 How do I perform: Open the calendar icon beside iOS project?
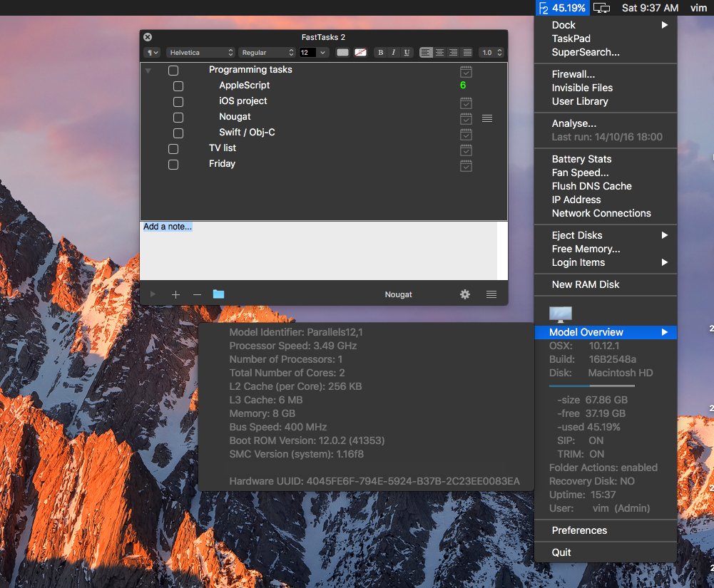pyautogui.click(x=466, y=103)
